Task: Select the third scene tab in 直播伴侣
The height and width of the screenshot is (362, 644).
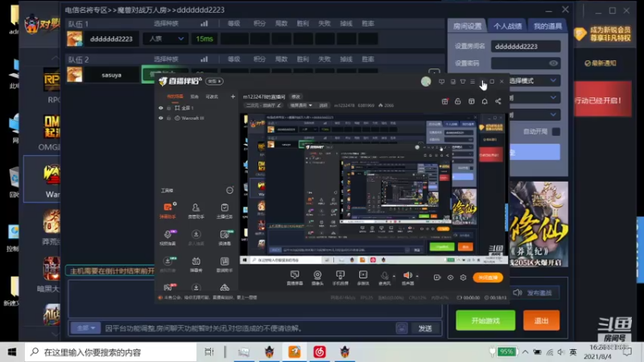Action: (212, 97)
